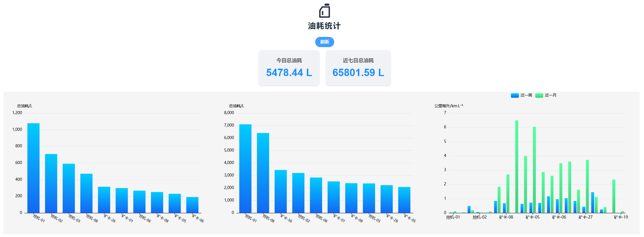Click the 矿卡-27 axis label
The height and width of the screenshot is (237, 644).
pos(586,217)
